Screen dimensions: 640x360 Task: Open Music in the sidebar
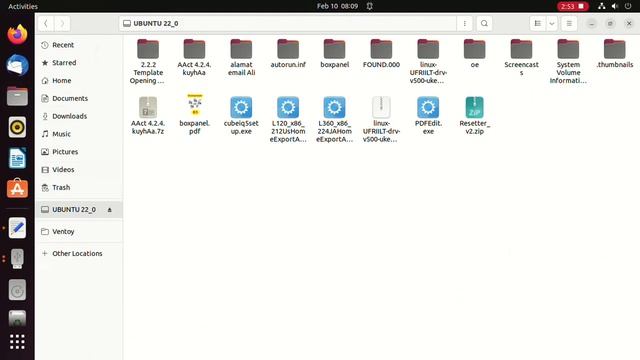(79, 134)
